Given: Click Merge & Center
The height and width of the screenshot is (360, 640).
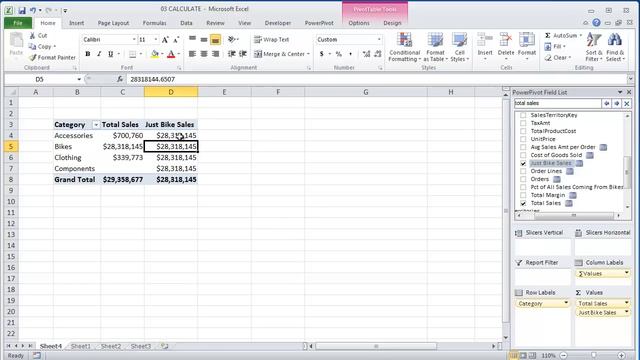Looking at the screenshot, I should coord(280,54).
